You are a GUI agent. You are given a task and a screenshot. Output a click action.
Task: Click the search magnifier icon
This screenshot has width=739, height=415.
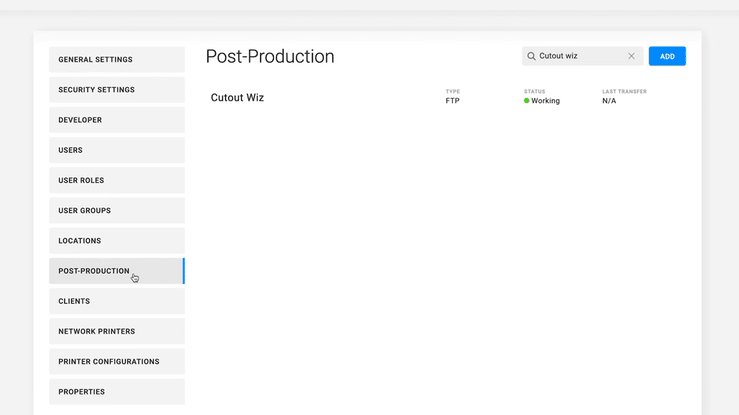[531, 56]
